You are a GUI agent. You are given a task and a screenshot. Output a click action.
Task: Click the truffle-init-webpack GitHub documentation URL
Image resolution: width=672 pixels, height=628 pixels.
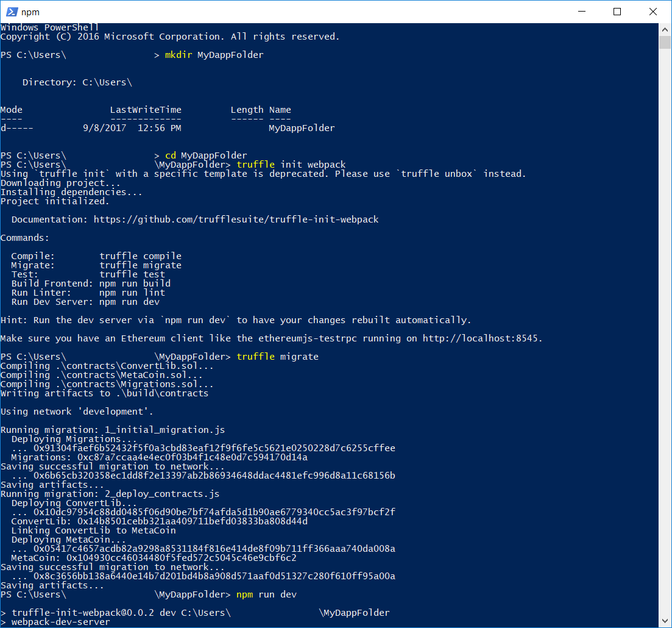tap(236, 219)
